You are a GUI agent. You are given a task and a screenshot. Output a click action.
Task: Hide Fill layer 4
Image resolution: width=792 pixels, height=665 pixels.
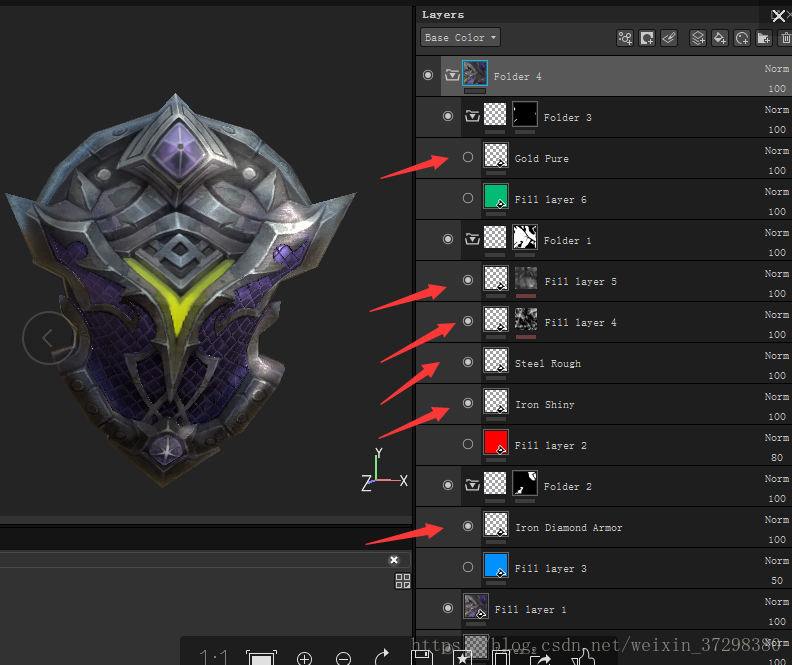(468, 321)
